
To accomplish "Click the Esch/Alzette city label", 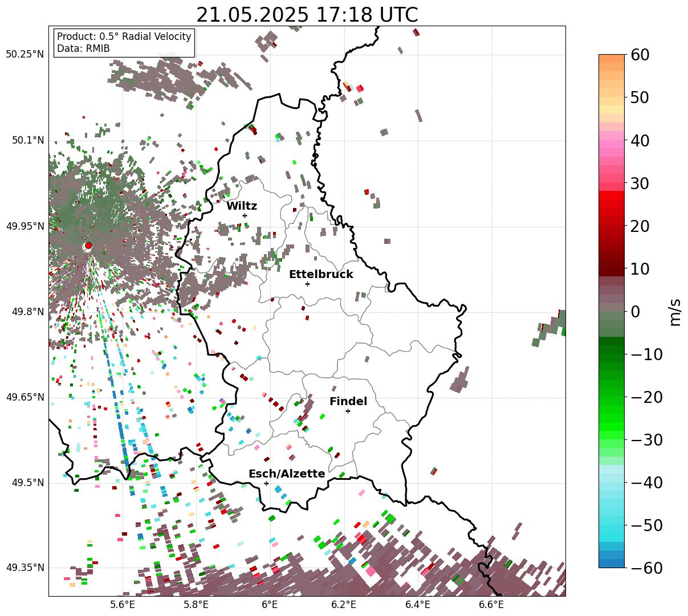I will point(287,474).
